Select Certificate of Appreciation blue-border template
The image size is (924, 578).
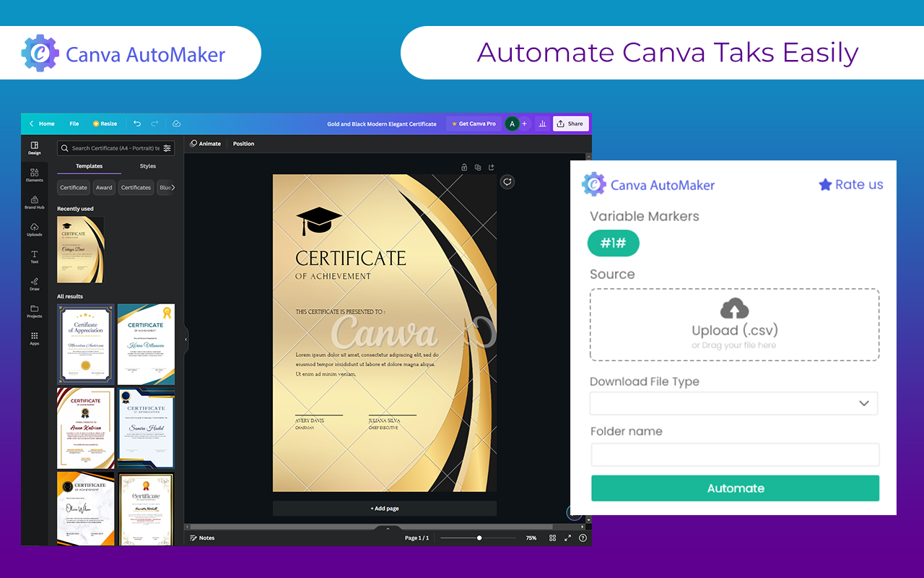click(x=86, y=344)
